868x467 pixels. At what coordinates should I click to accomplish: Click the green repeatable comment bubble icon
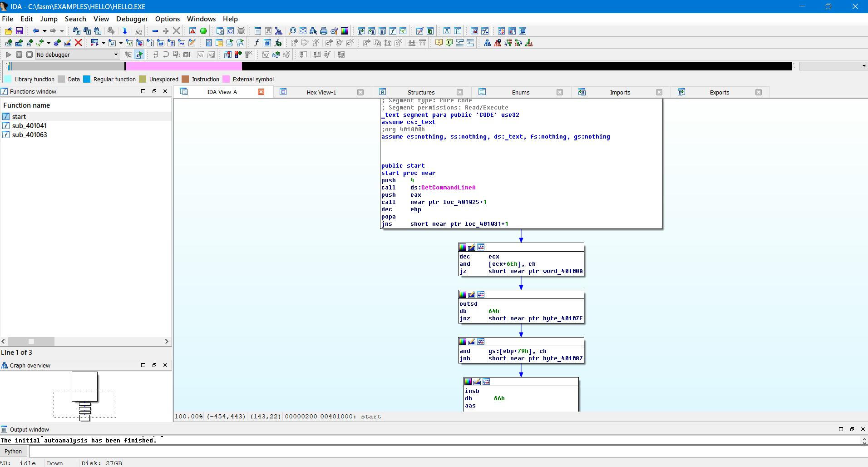pyautogui.click(x=449, y=43)
